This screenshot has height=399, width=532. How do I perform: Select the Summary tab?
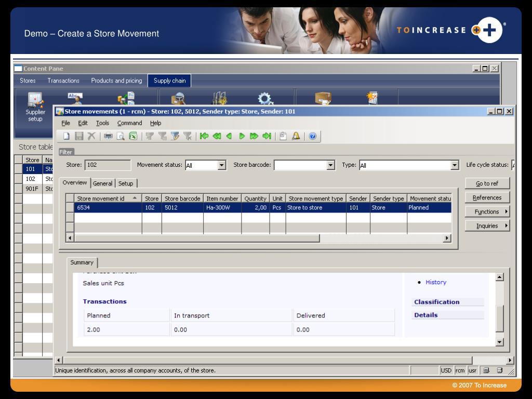click(82, 262)
